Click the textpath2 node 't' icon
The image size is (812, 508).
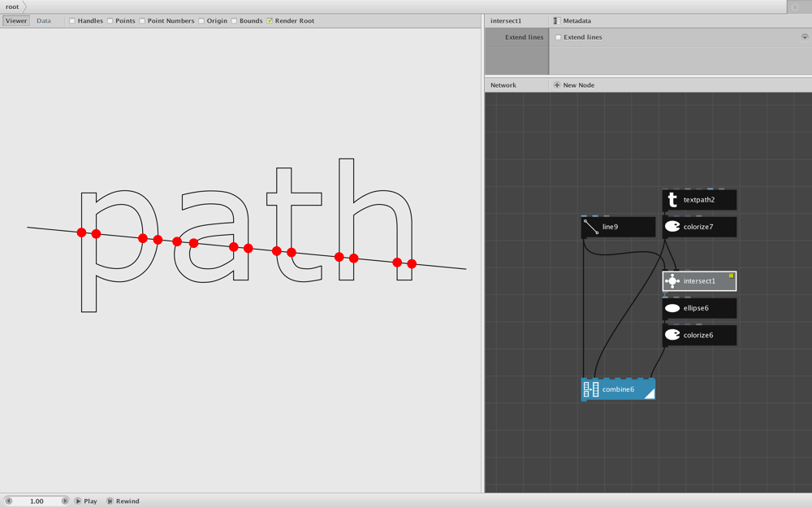point(672,200)
